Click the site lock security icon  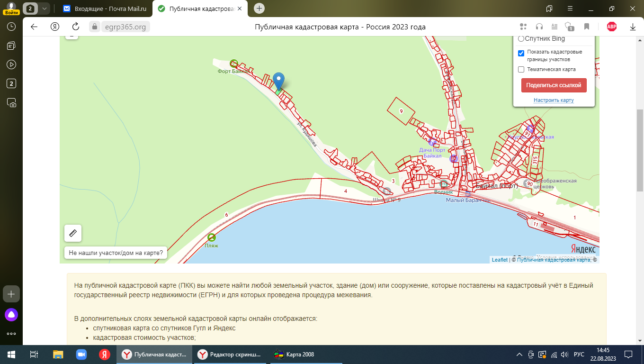[94, 27]
